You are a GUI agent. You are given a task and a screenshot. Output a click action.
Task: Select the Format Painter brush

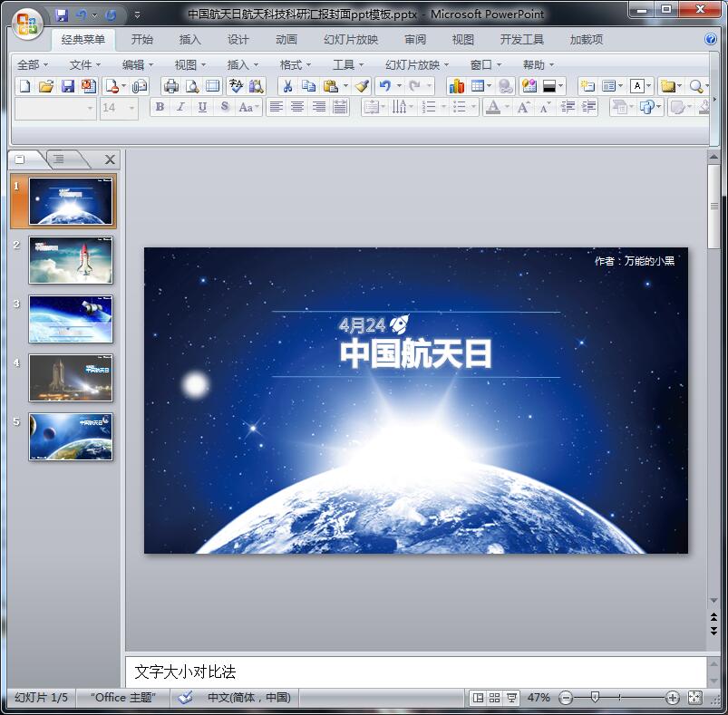pyautogui.click(x=362, y=86)
